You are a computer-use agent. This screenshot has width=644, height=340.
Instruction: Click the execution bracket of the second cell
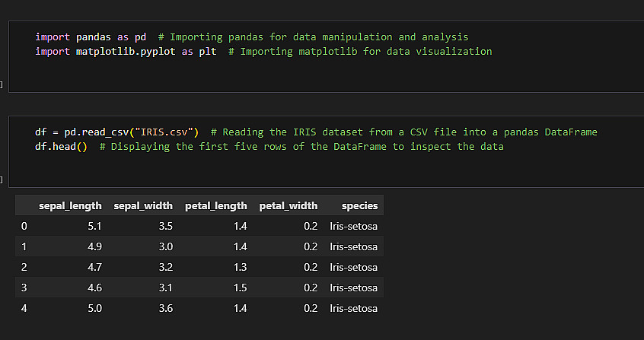(2, 180)
